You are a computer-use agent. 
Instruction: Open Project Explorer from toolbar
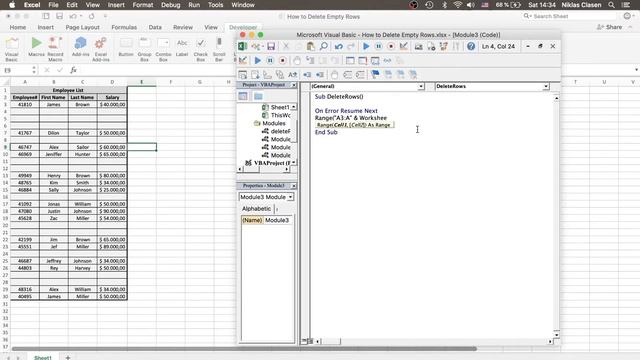point(418,47)
